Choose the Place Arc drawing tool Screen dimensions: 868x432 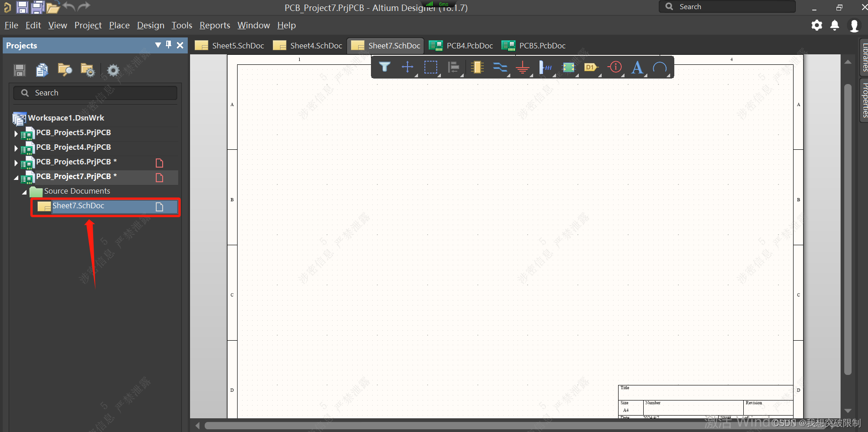(x=660, y=68)
